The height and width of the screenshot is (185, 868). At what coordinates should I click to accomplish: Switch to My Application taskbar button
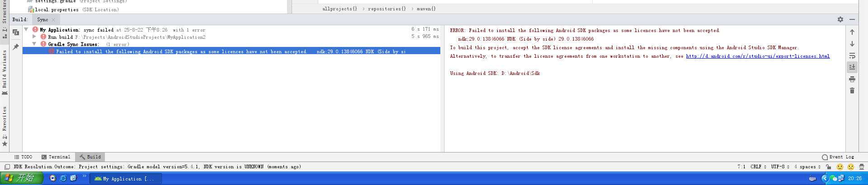tap(127, 179)
